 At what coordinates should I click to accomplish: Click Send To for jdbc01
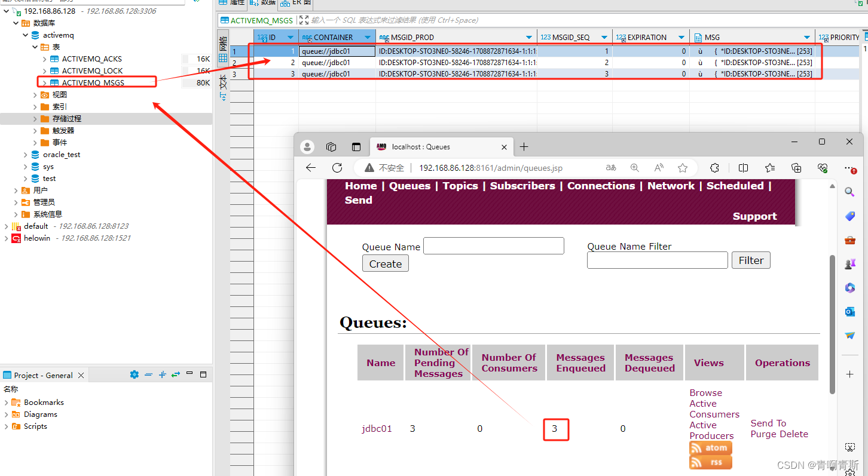coord(769,423)
